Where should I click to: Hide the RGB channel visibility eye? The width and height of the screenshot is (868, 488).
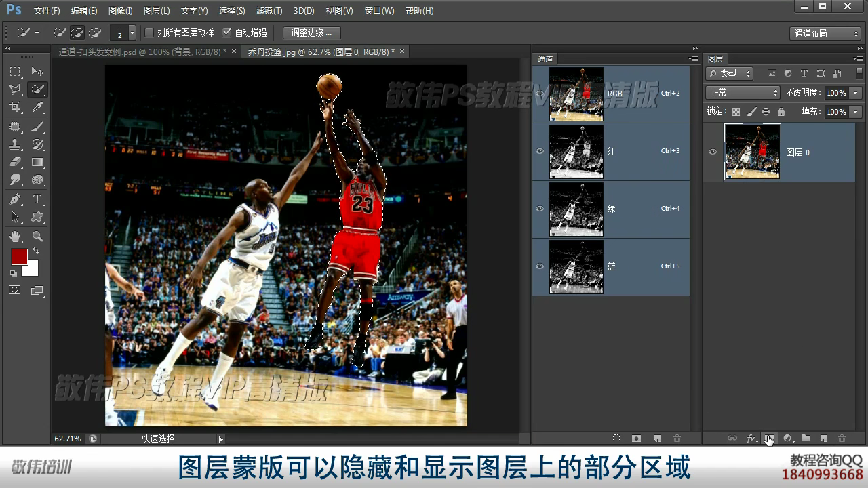point(540,94)
